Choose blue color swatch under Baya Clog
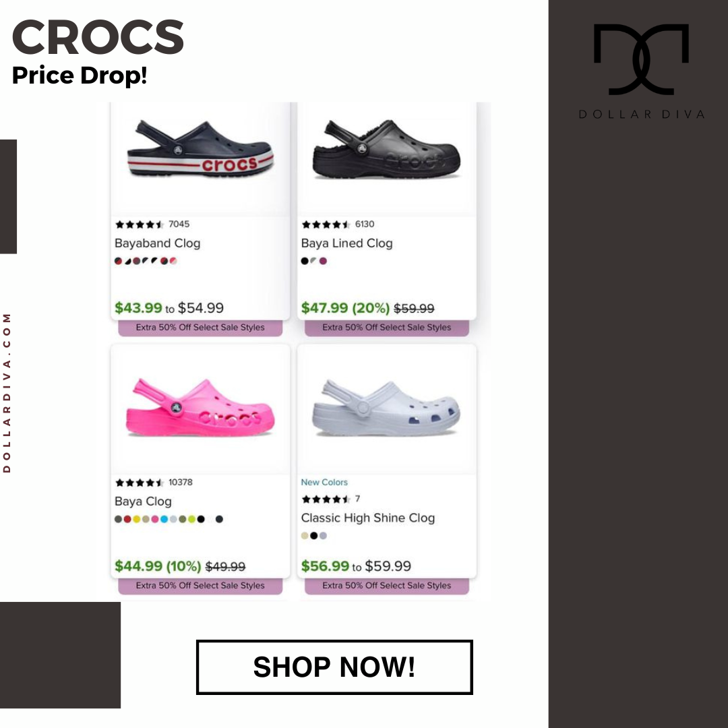The height and width of the screenshot is (728, 728). tap(164, 519)
